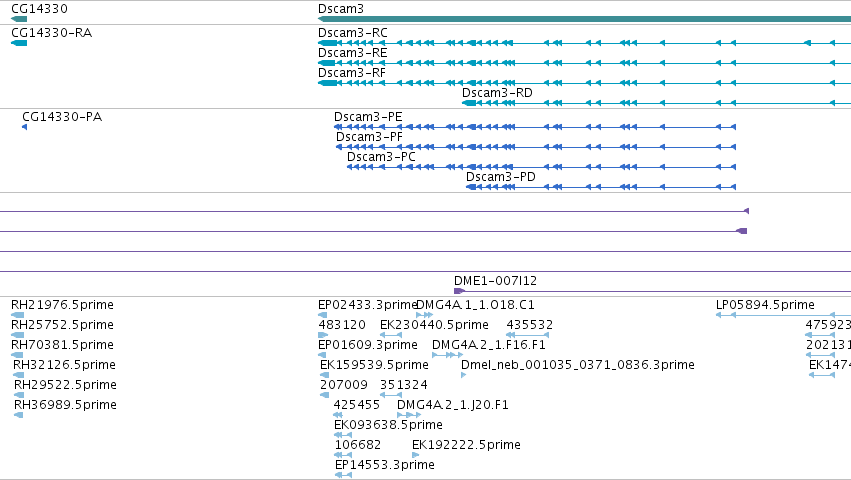Click the 435532 feature label
The width and height of the screenshot is (851, 480).
[530, 325]
